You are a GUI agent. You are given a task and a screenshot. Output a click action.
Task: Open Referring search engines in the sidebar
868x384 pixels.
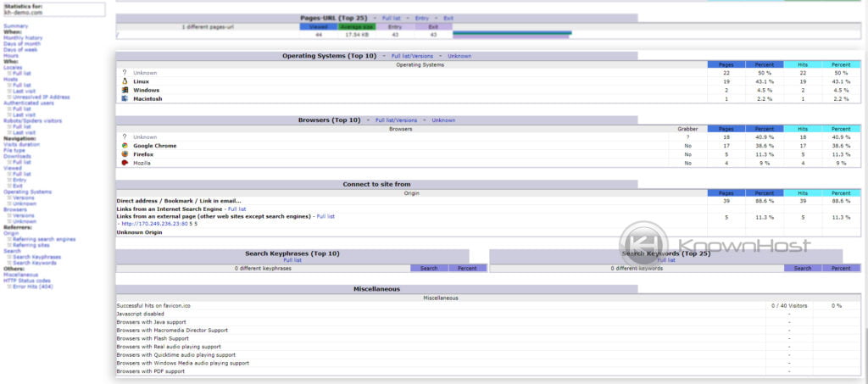pyautogui.click(x=44, y=240)
